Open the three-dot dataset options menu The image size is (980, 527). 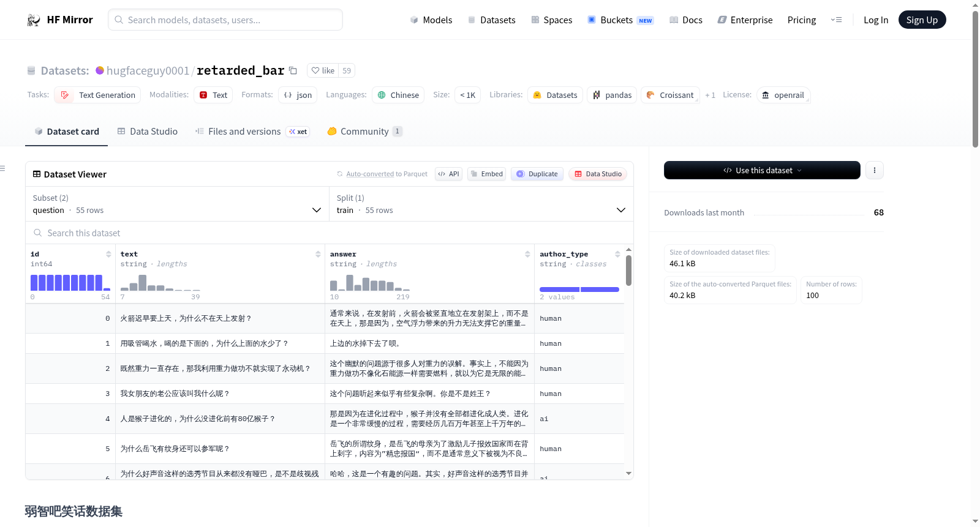point(875,170)
